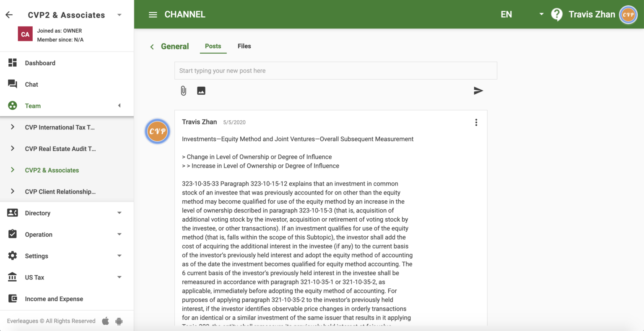Expand the CVP Real Estate Audit chevron
The image size is (644, 331).
pos(13,148)
